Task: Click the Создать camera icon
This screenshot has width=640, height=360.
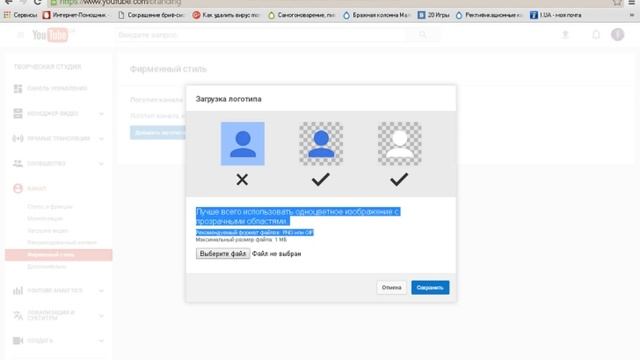Action: (18, 340)
